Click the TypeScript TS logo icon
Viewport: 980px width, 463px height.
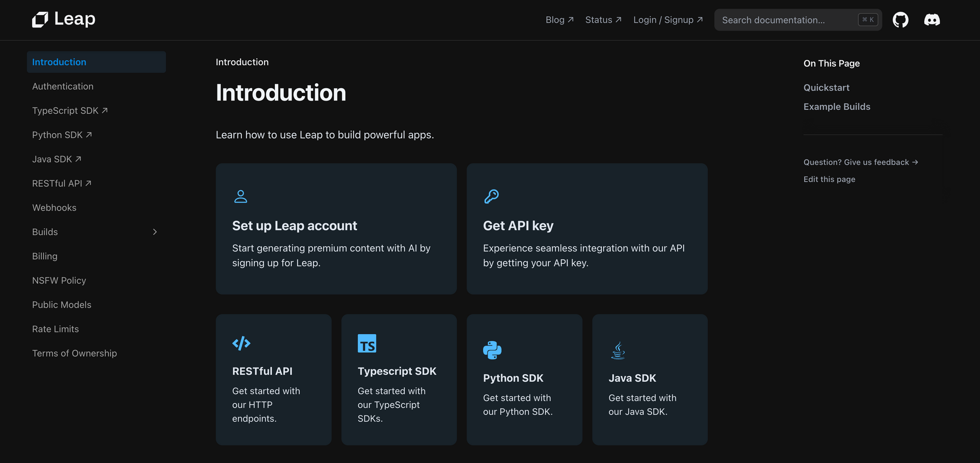(x=367, y=343)
